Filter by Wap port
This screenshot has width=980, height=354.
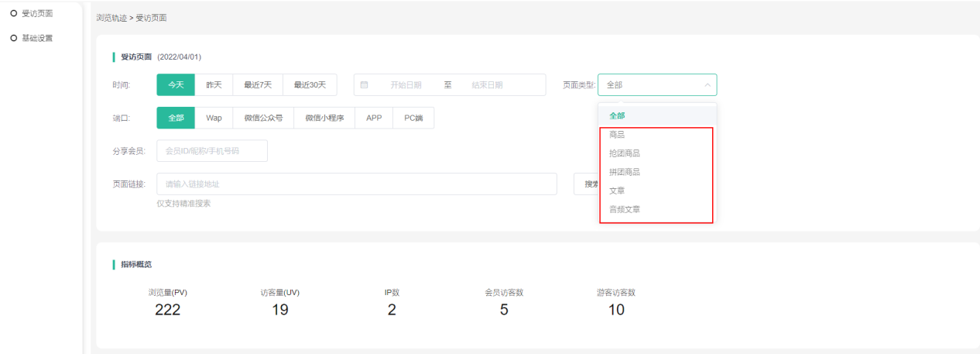coord(214,118)
